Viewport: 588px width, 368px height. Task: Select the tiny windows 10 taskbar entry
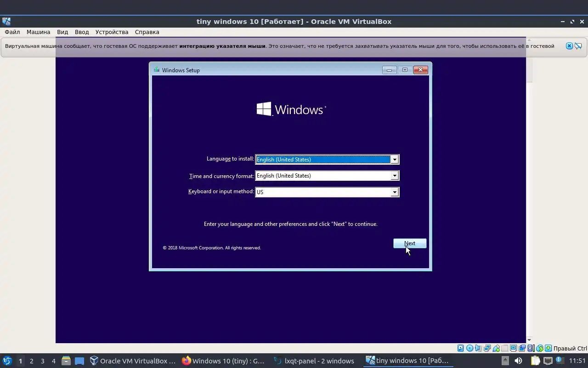click(x=408, y=361)
